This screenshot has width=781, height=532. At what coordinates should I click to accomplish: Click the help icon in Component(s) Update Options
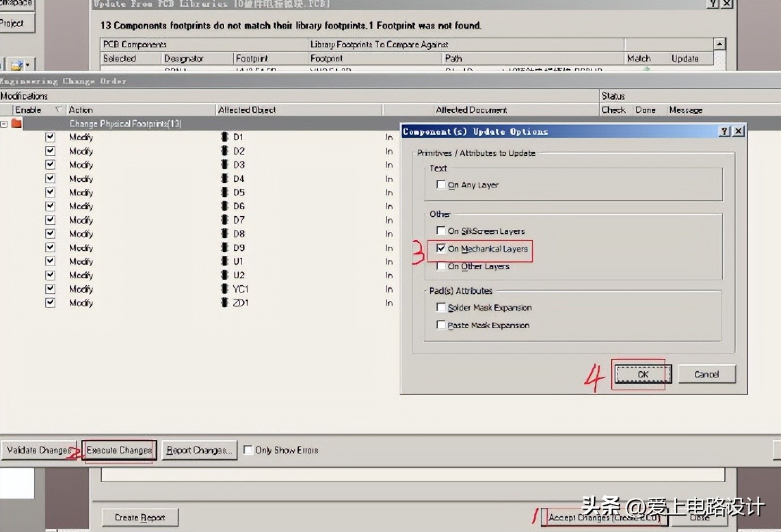[x=725, y=131]
